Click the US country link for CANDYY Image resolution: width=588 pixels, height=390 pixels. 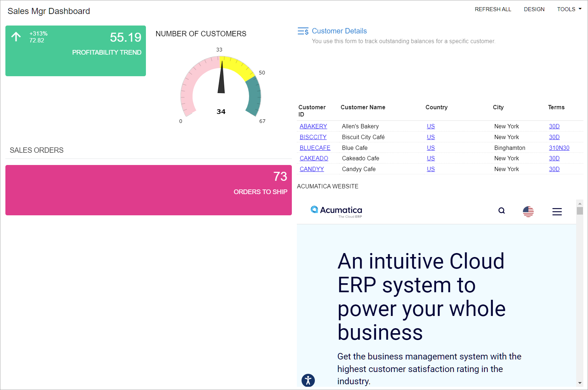click(431, 169)
